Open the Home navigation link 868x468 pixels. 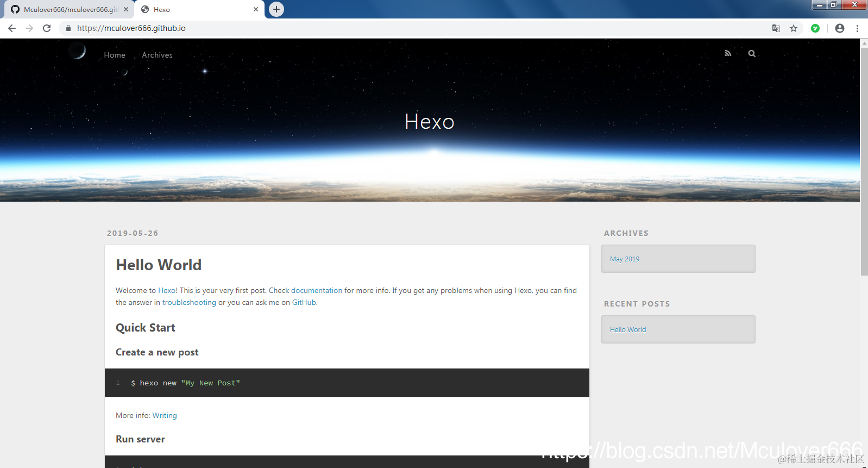click(x=115, y=55)
